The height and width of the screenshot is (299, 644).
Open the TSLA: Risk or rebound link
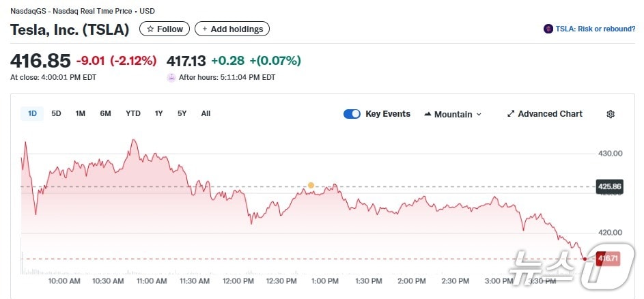595,29
